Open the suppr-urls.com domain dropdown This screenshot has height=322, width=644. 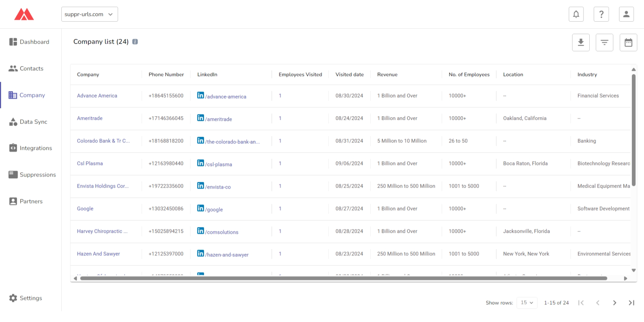coord(90,14)
